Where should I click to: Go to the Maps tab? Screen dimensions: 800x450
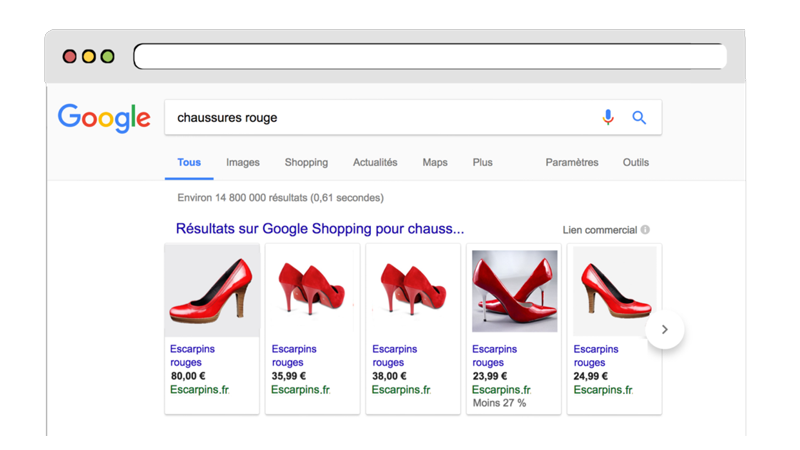pyautogui.click(x=435, y=162)
